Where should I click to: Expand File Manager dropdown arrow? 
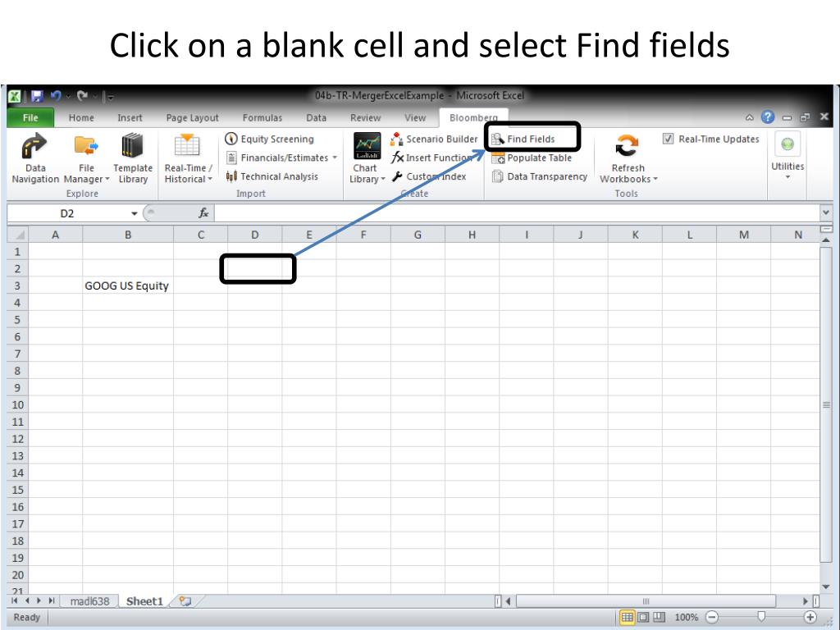[x=107, y=180]
